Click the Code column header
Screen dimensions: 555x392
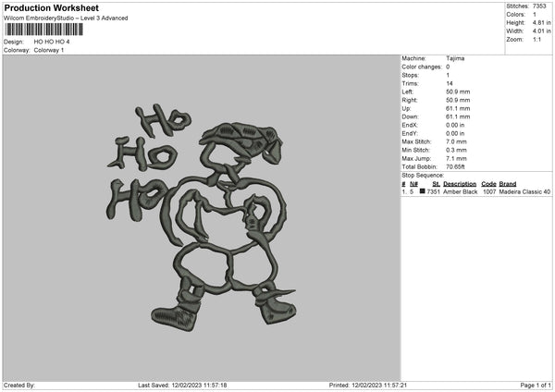pyautogui.click(x=488, y=184)
